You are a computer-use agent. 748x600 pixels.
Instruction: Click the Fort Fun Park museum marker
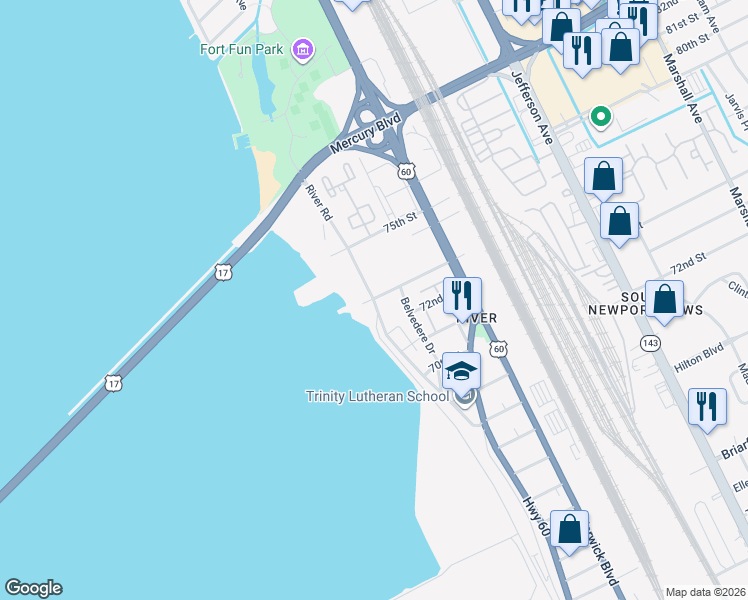coord(303,50)
